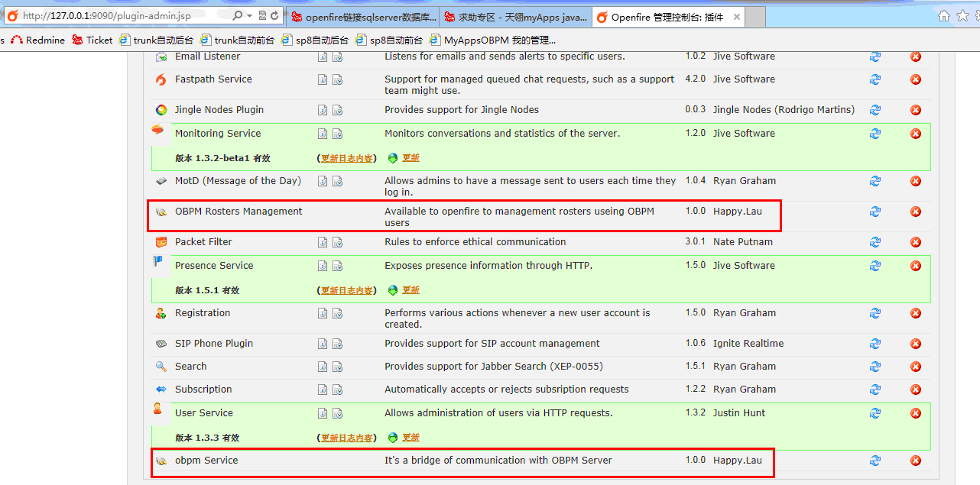
Task: Delete the SIP Phone Plugin
Action: point(916,344)
